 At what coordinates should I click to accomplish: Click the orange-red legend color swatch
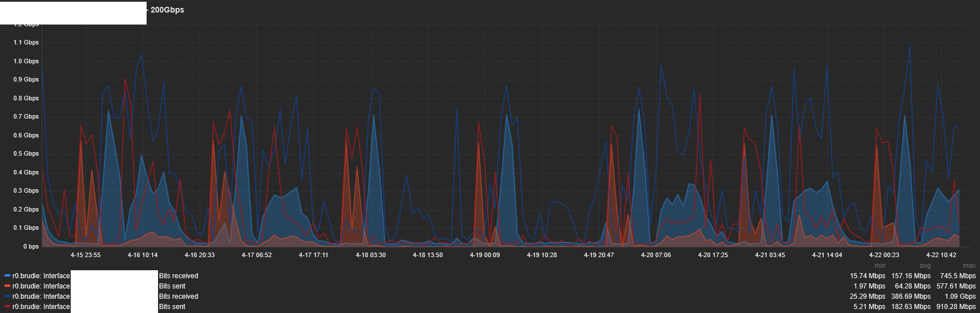(x=7, y=286)
